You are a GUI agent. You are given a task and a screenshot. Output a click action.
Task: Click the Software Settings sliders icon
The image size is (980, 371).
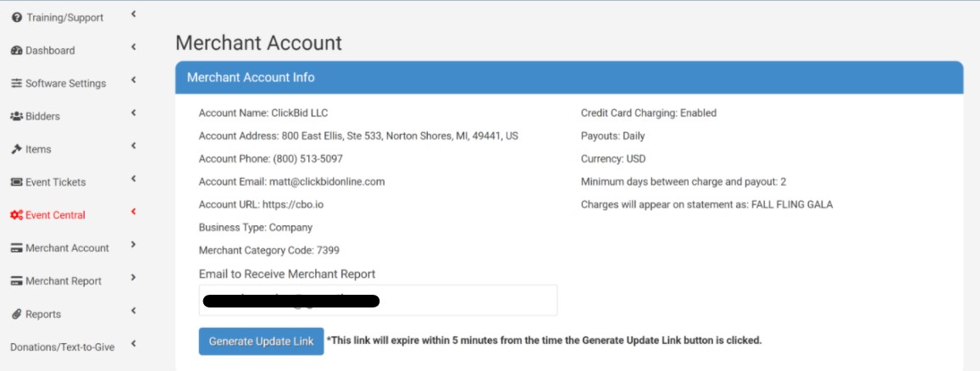coord(17,84)
